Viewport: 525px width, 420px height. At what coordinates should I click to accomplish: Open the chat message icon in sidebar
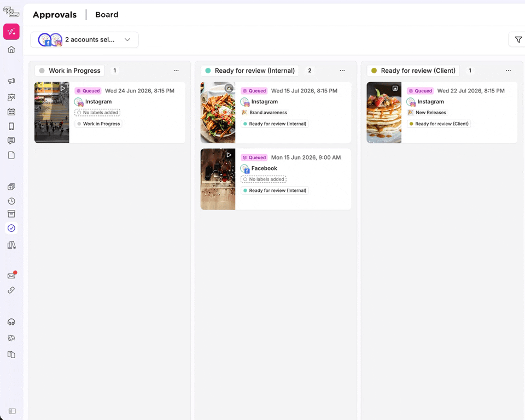(x=11, y=141)
